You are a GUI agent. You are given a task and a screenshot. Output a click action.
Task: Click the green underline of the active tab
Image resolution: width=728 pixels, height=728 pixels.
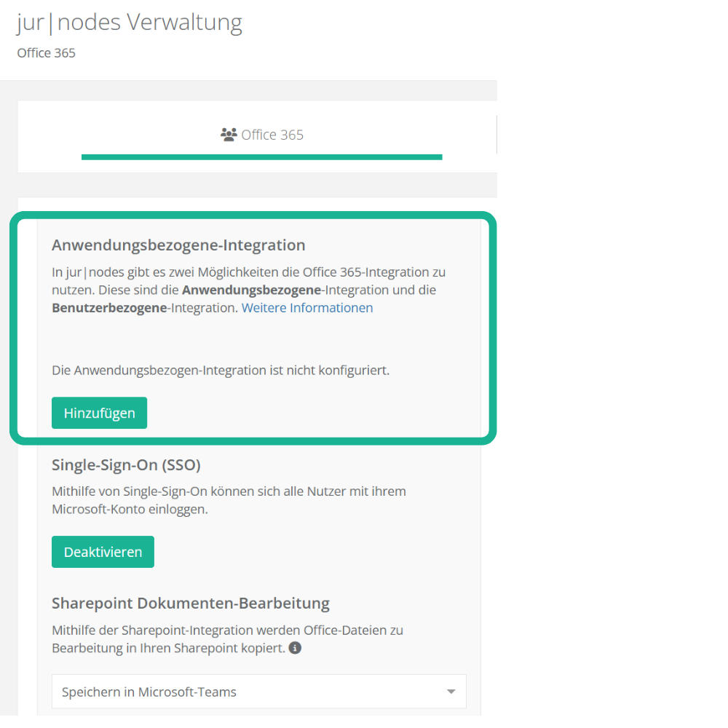261,157
